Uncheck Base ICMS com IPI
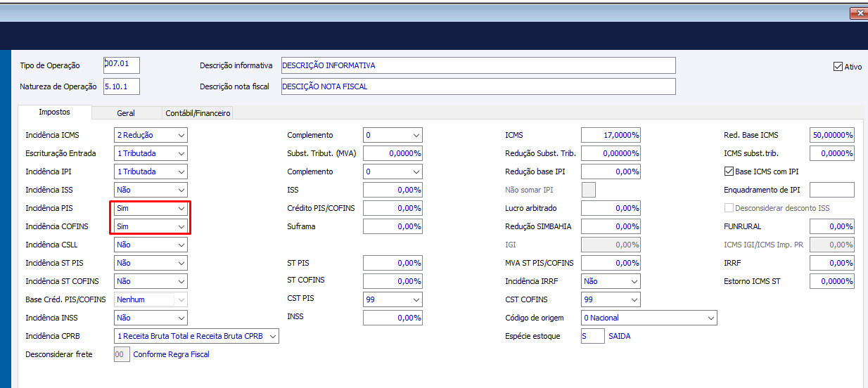This screenshot has width=868, height=388. point(729,171)
